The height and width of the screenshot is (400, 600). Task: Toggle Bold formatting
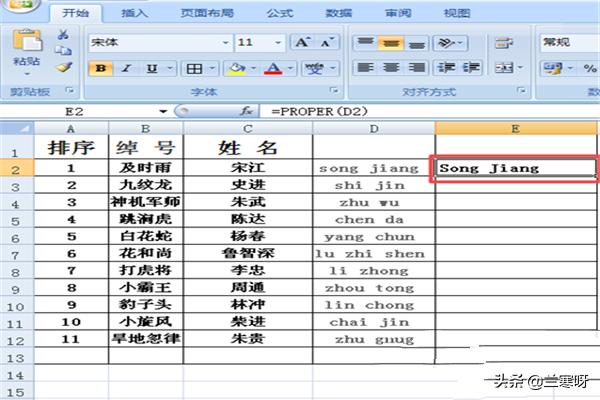point(101,69)
